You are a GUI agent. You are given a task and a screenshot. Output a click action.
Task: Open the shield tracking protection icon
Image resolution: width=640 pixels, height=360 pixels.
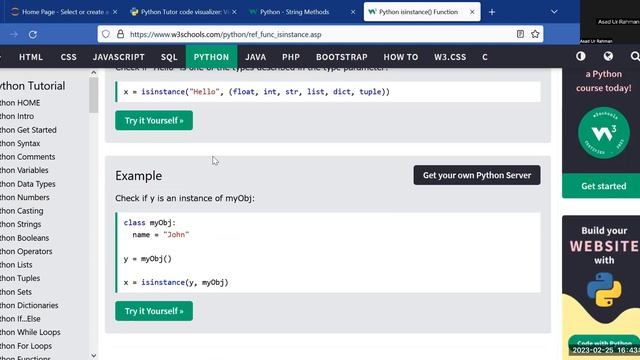click(106, 34)
